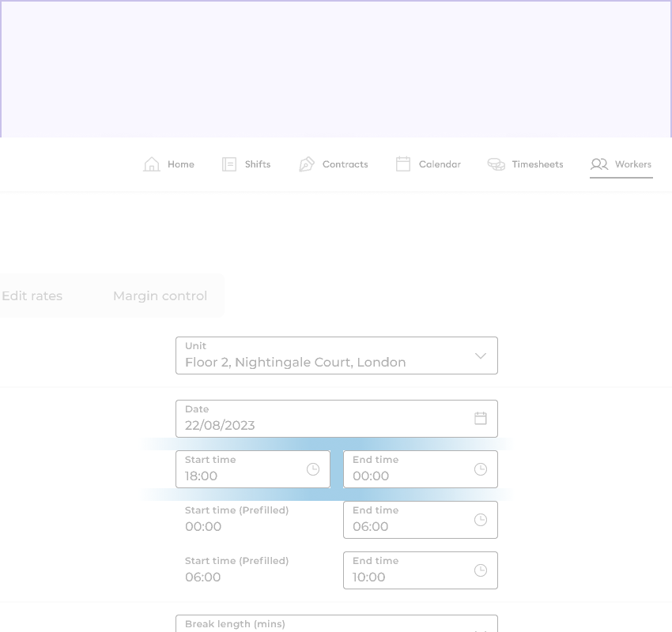Click the clock icon in the End time 10:00 field
Image resolution: width=672 pixels, height=632 pixels.
click(x=481, y=570)
